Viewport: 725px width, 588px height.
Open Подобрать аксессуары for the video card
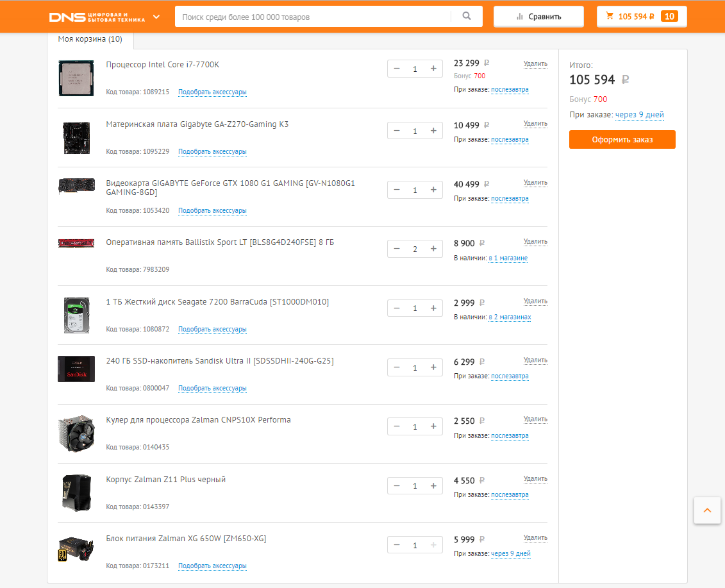click(212, 210)
